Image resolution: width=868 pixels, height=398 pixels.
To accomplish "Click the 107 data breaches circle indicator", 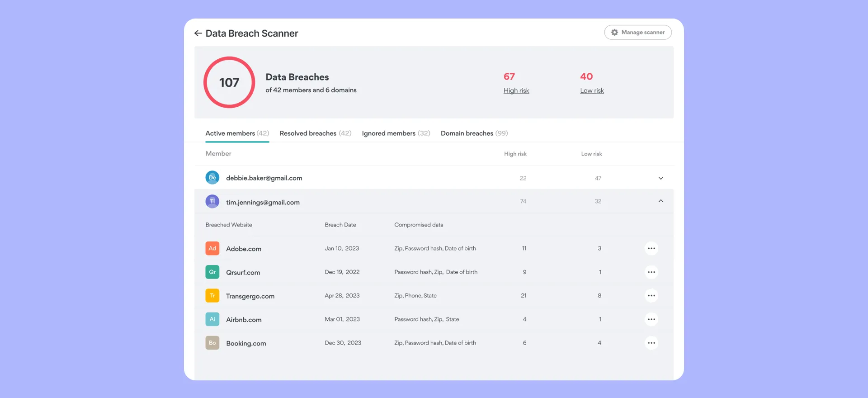I will point(229,82).
